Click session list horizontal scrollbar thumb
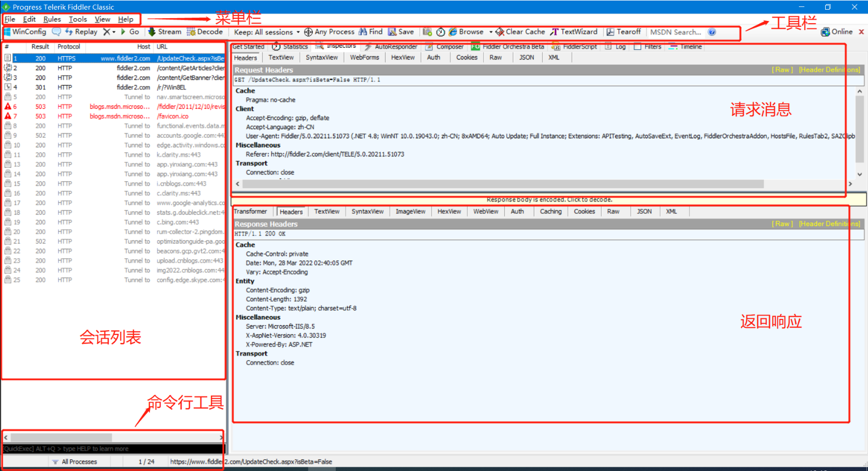 point(61,438)
